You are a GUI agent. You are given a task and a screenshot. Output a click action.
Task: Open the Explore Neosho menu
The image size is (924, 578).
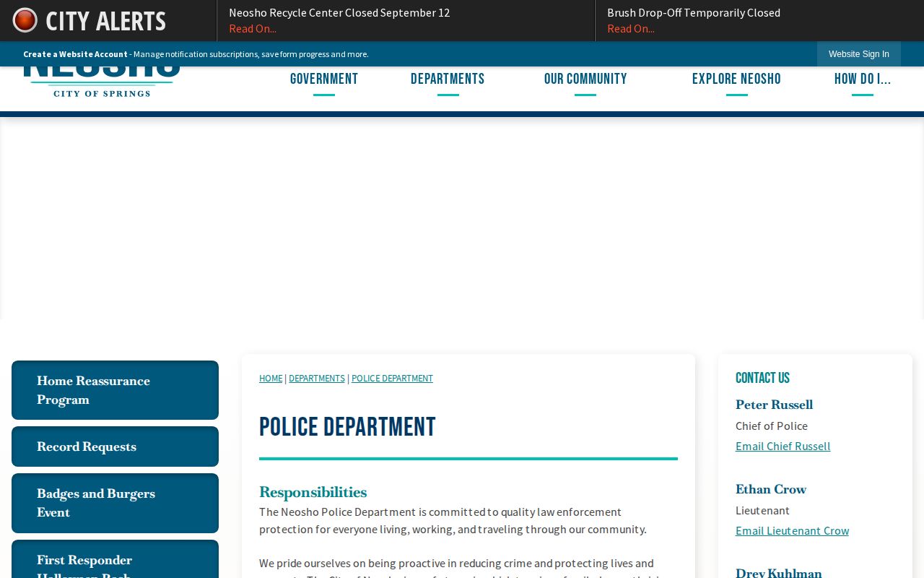pyautogui.click(x=736, y=79)
